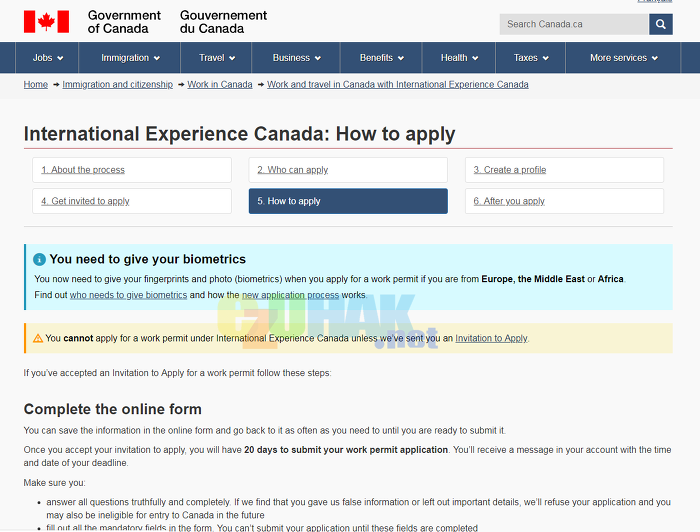Select step 6 After you apply
Viewport: 700px width, 532px height.
pos(564,201)
